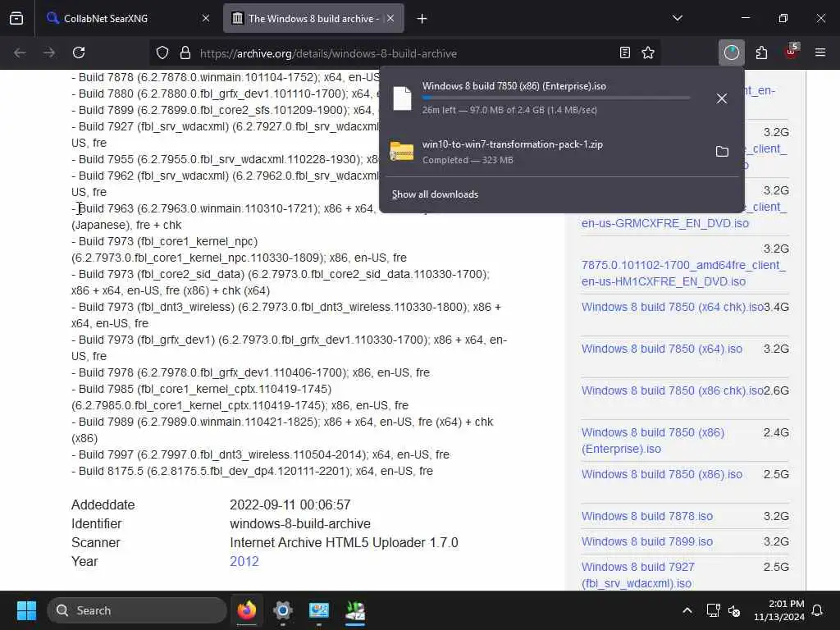Viewport: 840px width, 630px height.
Task: Reload the current page
Action: 79,52
